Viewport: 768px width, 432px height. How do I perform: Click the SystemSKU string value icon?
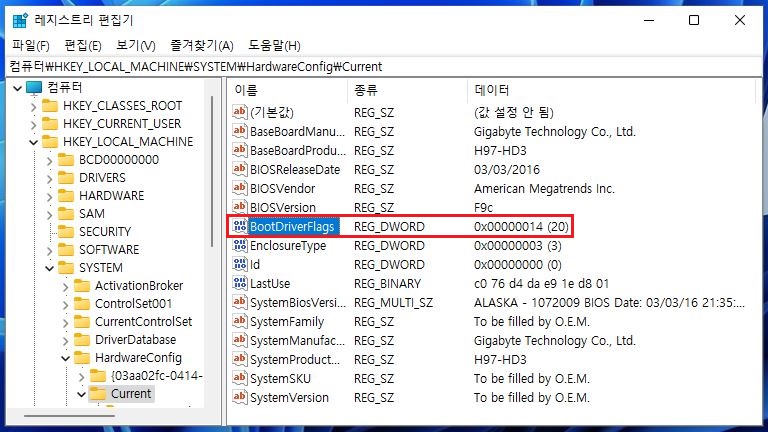coord(240,378)
